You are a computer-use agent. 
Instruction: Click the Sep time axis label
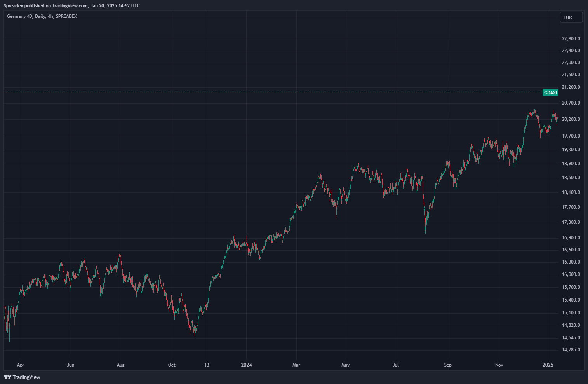click(x=448, y=365)
